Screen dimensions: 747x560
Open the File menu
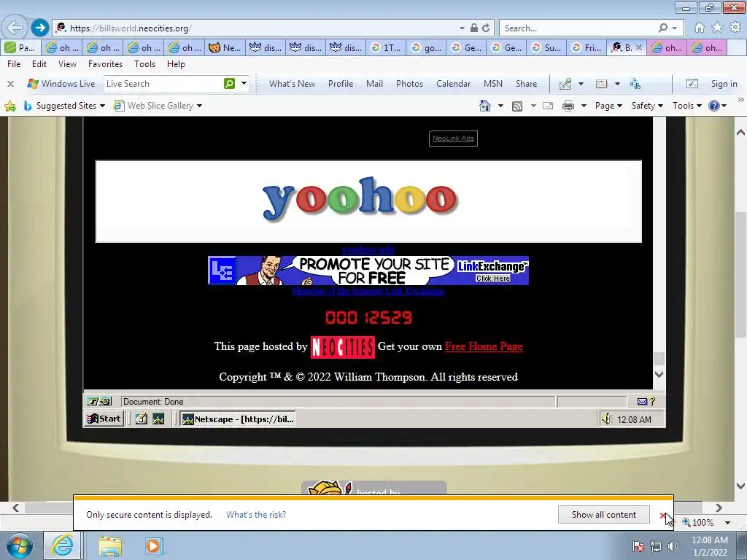[x=14, y=64]
